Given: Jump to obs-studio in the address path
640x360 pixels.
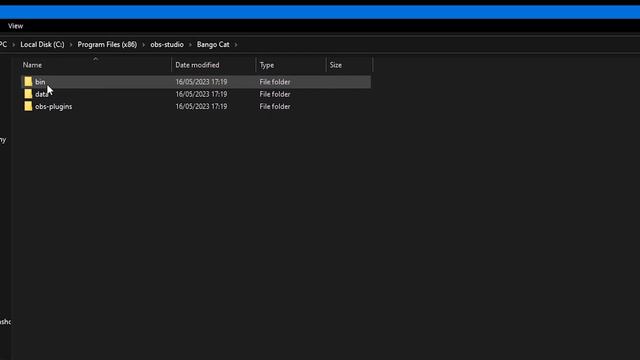Looking at the screenshot, I should [167, 44].
